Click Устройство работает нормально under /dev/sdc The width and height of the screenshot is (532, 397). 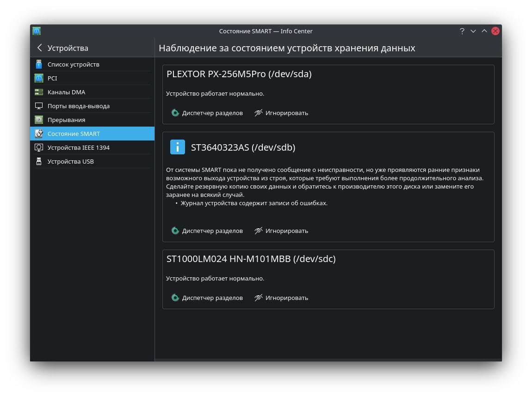(x=215, y=279)
